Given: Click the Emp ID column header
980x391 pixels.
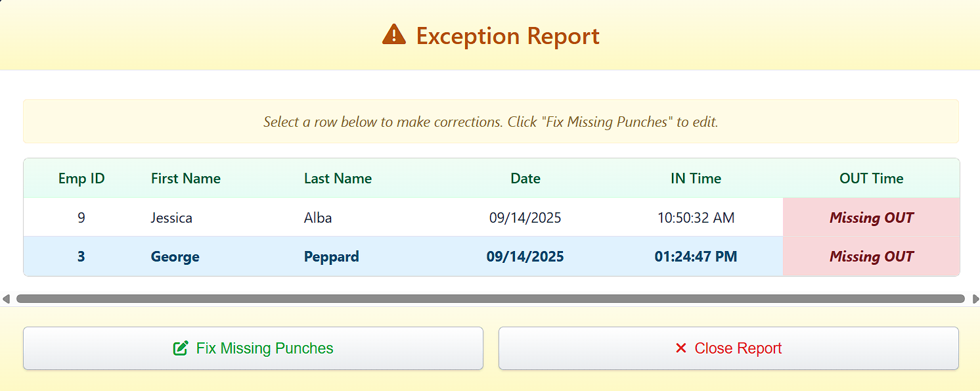Looking at the screenshot, I should (81, 178).
